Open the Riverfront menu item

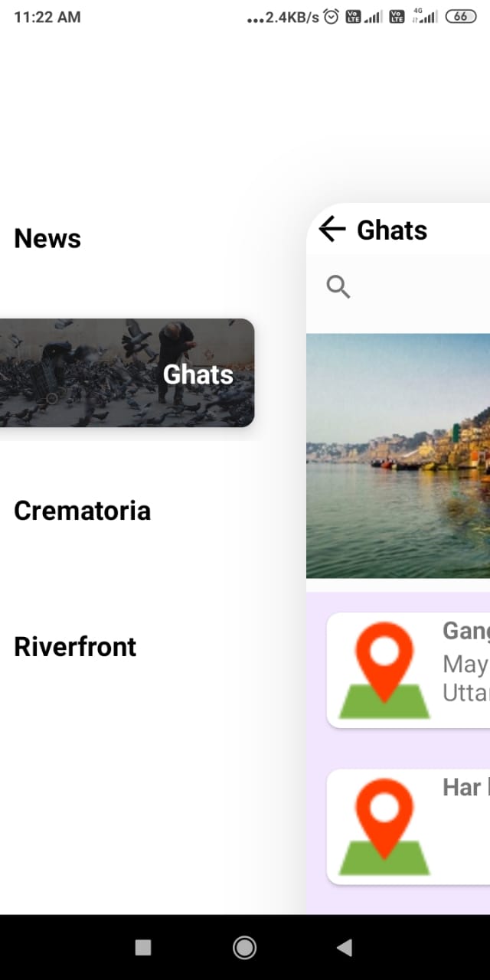click(75, 647)
